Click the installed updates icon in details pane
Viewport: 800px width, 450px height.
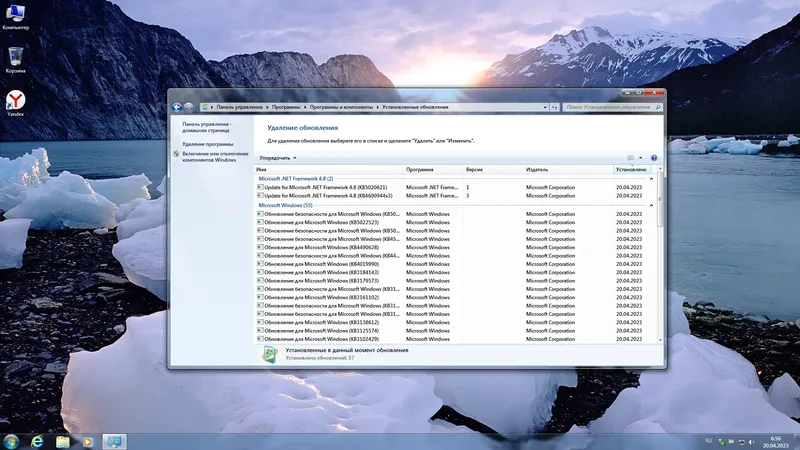[x=269, y=354]
